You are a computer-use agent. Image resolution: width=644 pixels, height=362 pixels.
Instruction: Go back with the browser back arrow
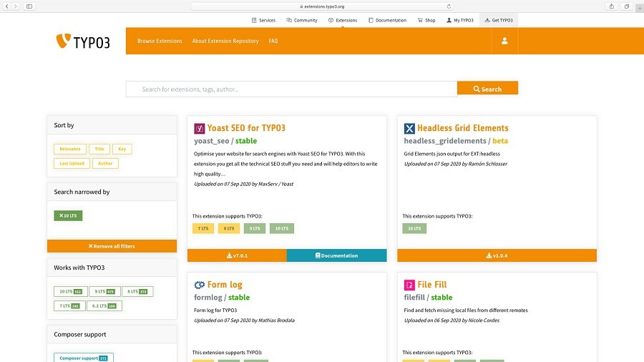(7, 6)
